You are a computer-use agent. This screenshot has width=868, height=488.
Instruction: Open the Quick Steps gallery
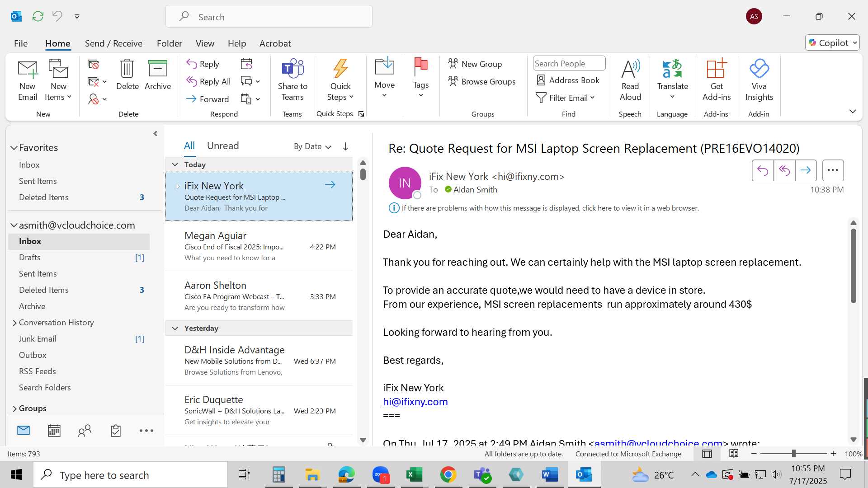coord(340,80)
